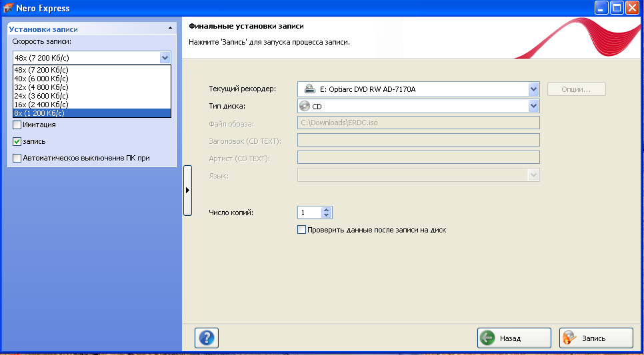Viewport: 644px width, 355px height.
Task: Open the disabled Язык dropdown
Action: [533, 175]
